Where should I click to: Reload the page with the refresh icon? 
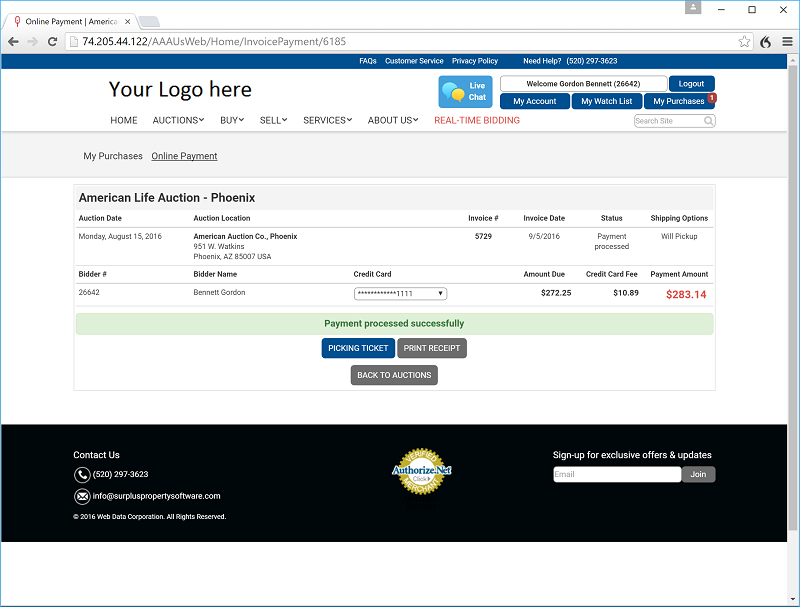(x=52, y=42)
